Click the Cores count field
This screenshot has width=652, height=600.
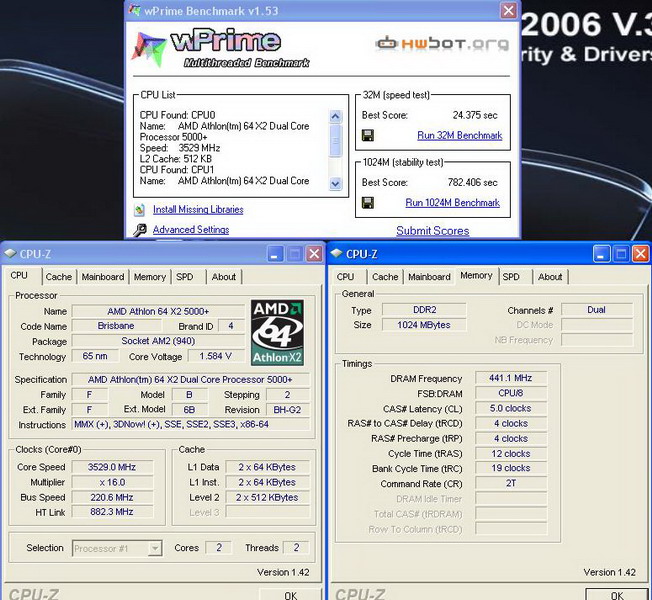click(219, 548)
